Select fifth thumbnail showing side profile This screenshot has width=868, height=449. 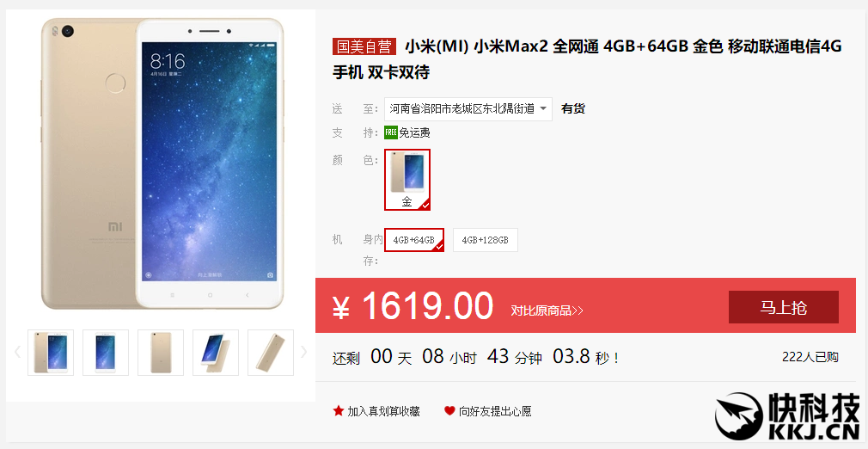click(271, 353)
